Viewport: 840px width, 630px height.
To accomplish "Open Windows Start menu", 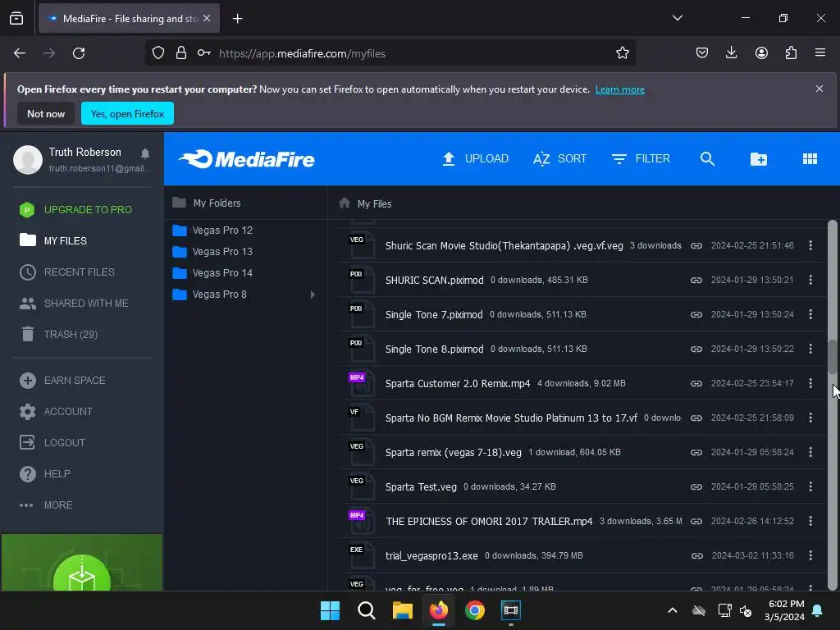I will coord(330,610).
